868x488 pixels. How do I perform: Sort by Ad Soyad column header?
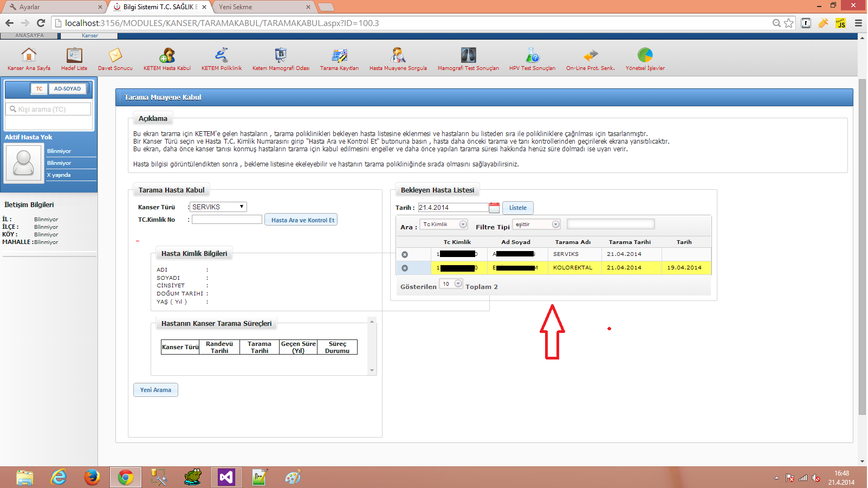pos(516,242)
